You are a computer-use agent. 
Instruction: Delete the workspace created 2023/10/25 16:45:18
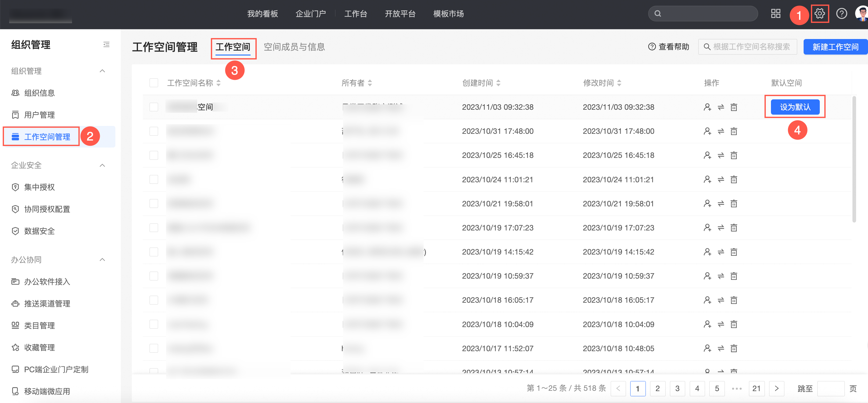(x=734, y=155)
